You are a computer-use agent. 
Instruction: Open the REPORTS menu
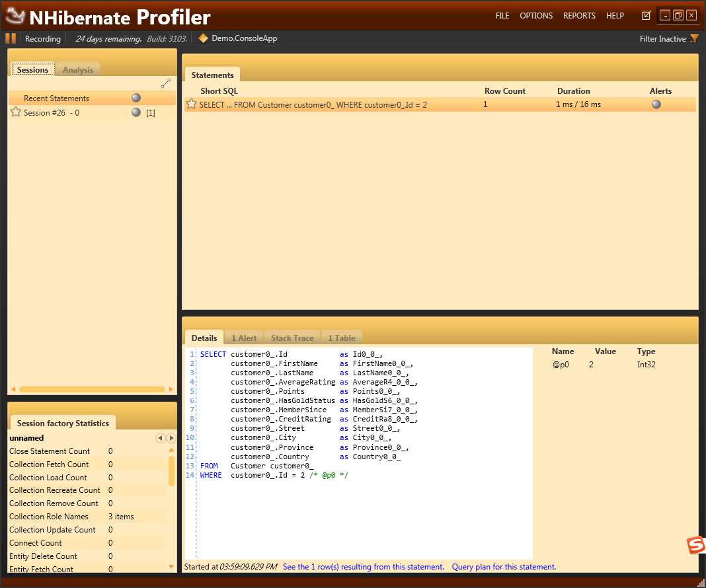(579, 16)
